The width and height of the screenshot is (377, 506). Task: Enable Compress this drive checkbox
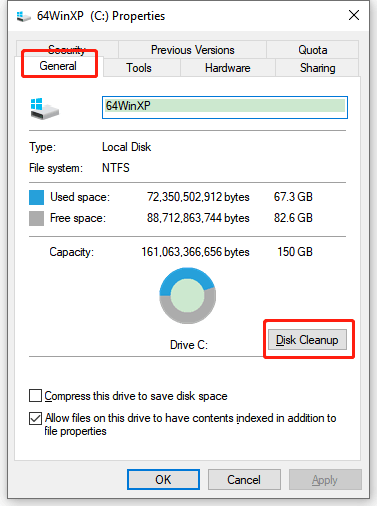tap(35, 396)
